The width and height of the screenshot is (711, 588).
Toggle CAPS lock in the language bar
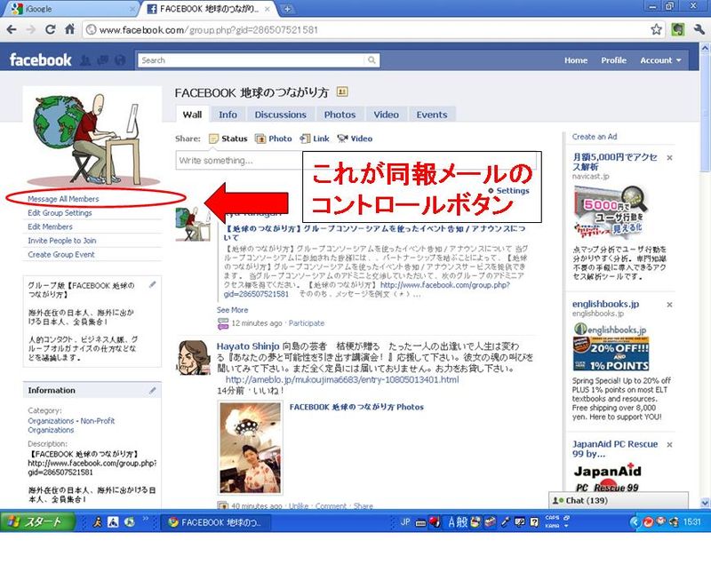pos(552,518)
